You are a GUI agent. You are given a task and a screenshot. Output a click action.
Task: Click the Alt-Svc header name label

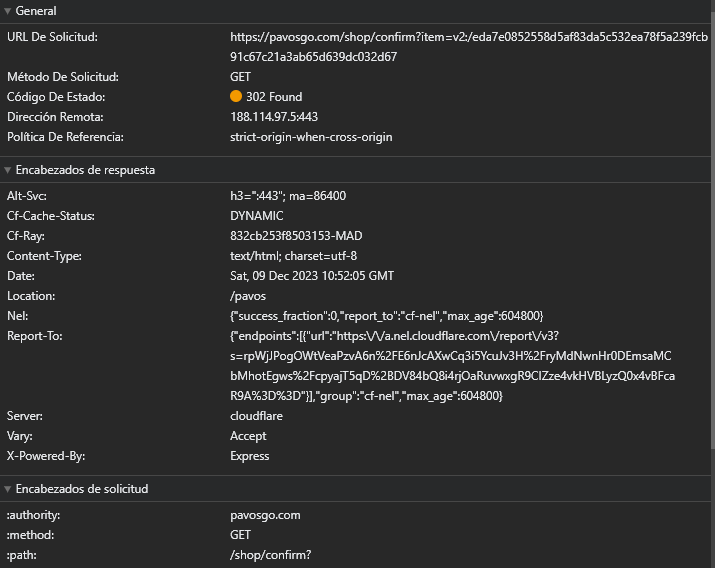click(27, 196)
